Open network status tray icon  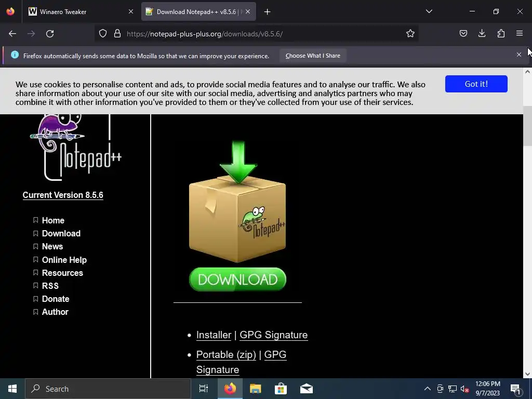pyautogui.click(x=453, y=389)
